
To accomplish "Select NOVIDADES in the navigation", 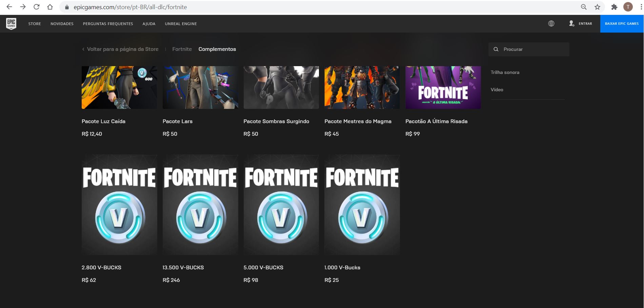I will (x=61, y=23).
